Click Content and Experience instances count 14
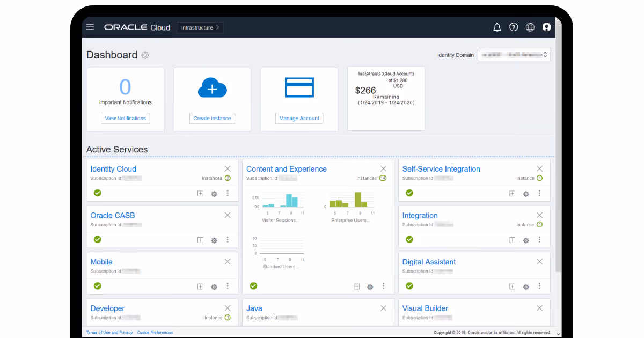644x338 pixels. [383, 178]
